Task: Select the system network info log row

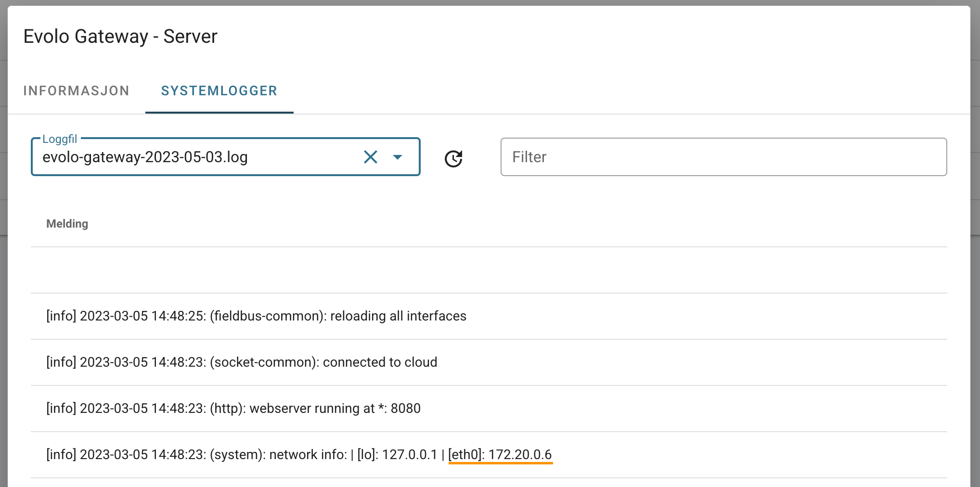Action: coord(489,455)
